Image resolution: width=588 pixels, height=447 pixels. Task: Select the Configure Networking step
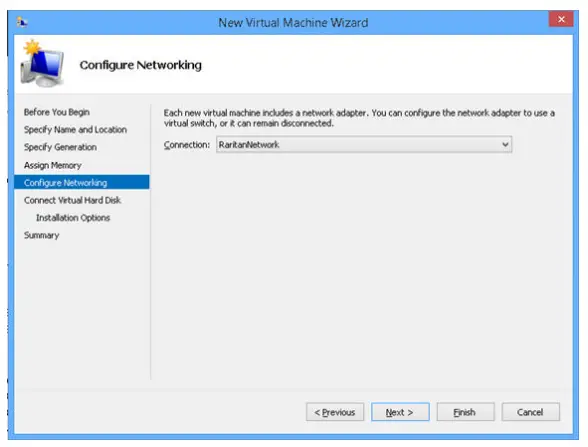pyautogui.click(x=82, y=182)
